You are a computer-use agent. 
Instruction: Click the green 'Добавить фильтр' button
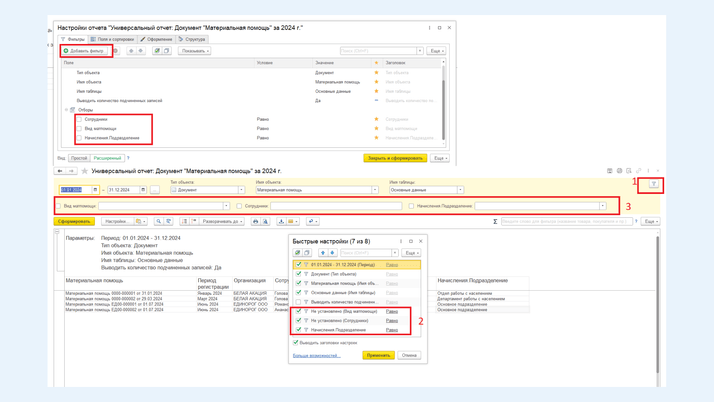84,50
